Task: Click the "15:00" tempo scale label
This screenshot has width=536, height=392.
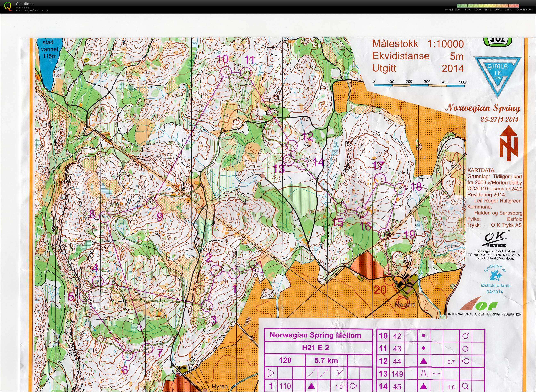Action: [488, 10]
